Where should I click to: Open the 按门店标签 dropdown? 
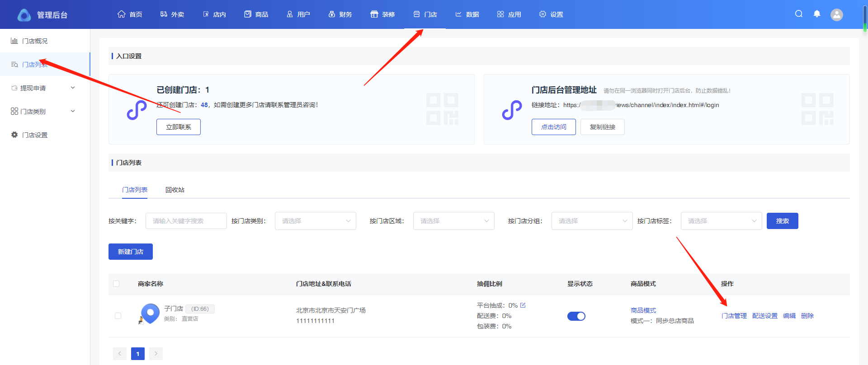click(721, 221)
